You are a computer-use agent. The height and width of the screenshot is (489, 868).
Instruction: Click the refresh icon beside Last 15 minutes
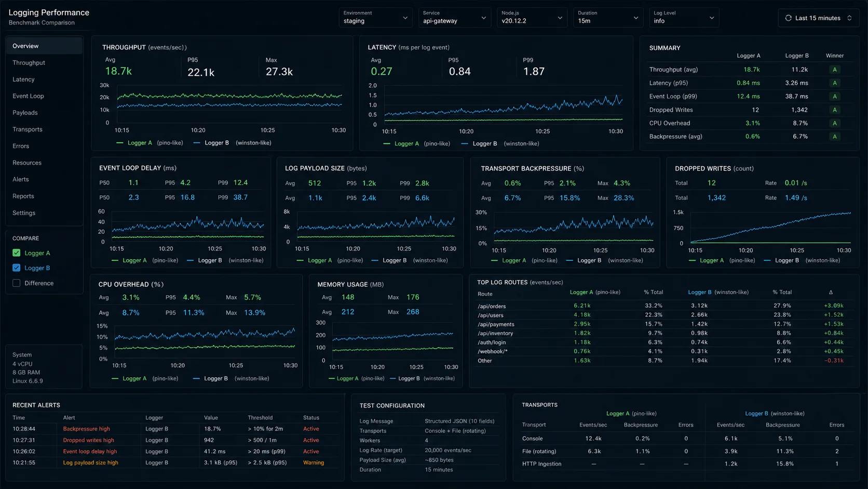(x=788, y=18)
